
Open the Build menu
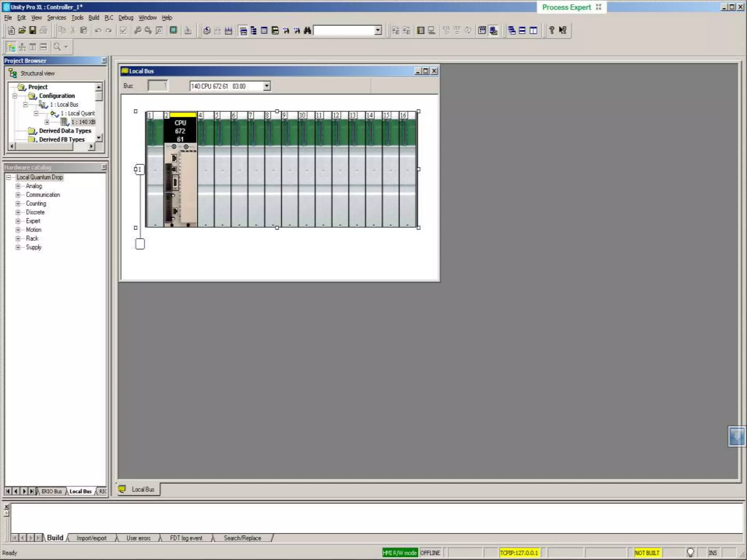pyautogui.click(x=94, y=17)
